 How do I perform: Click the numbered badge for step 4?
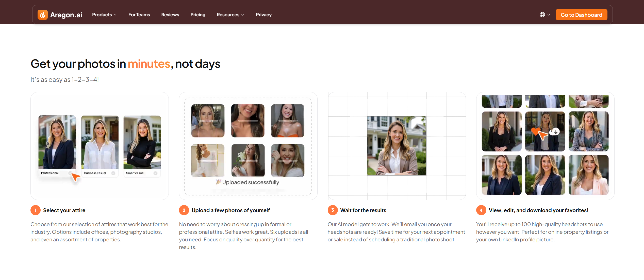(481, 210)
